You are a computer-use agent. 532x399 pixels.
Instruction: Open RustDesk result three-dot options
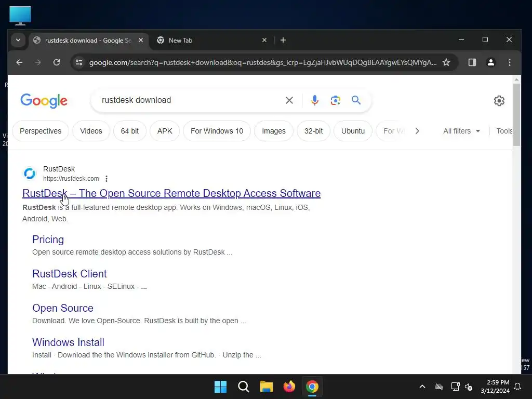[x=107, y=179]
